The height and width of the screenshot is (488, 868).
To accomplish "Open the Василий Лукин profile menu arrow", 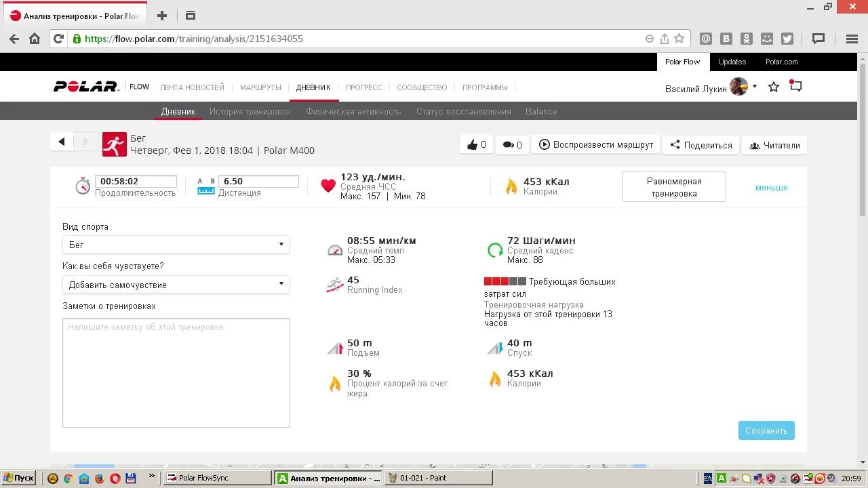I will tap(755, 87).
